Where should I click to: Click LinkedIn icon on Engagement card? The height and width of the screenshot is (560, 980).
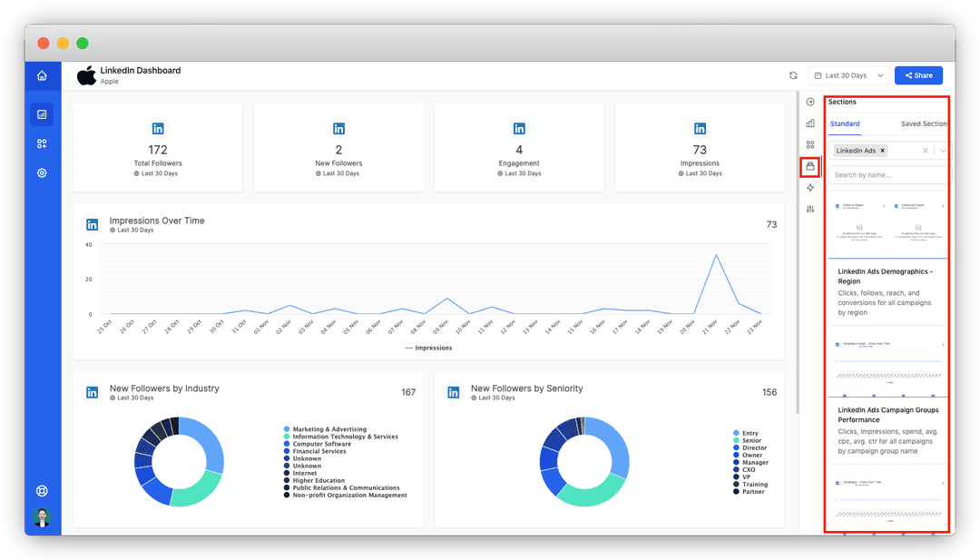pyautogui.click(x=519, y=129)
